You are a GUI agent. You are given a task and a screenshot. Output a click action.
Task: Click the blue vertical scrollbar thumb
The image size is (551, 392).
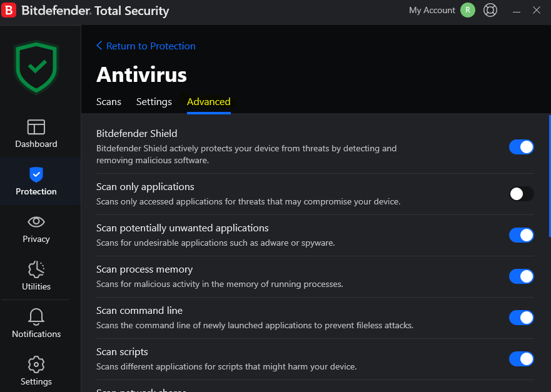pyautogui.click(x=550, y=176)
